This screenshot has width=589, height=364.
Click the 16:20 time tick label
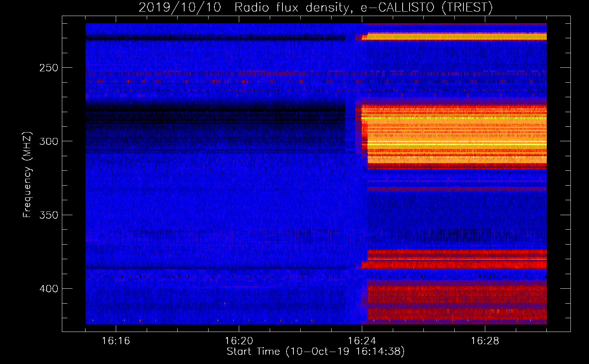(x=239, y=341)
